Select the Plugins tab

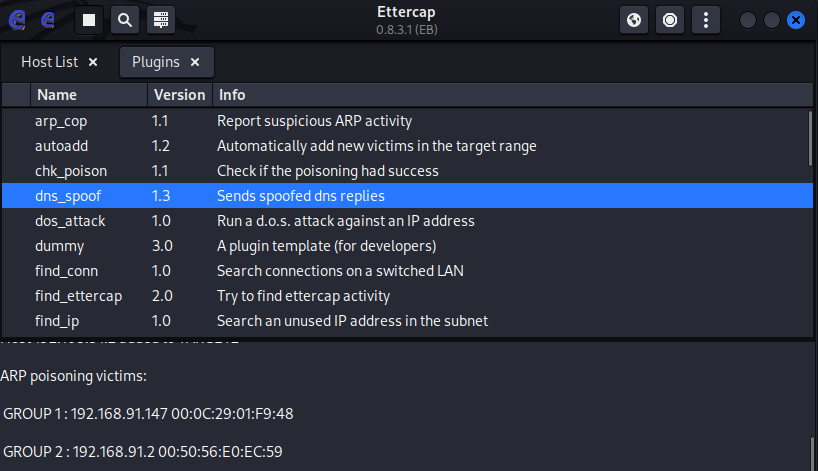pyautogui.click(x=156, y=62)
